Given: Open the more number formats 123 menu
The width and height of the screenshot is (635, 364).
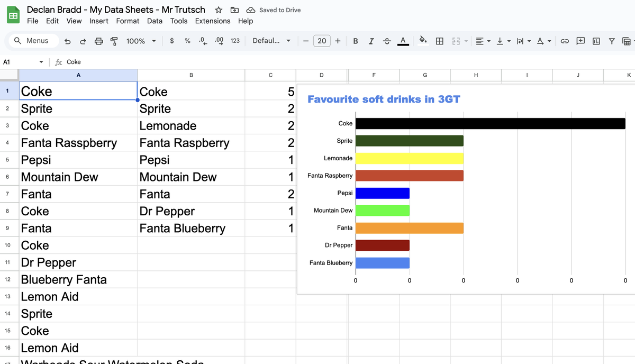Looking at the screenshot, I should [235, 41].
